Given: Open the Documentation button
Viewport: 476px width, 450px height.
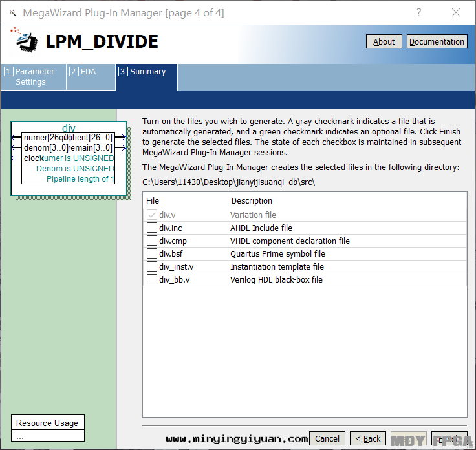Looking at the screenshot, I should 437,41.
